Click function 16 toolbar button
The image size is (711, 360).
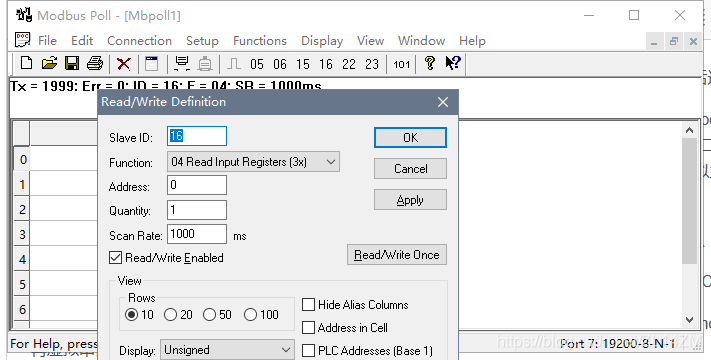326,64
